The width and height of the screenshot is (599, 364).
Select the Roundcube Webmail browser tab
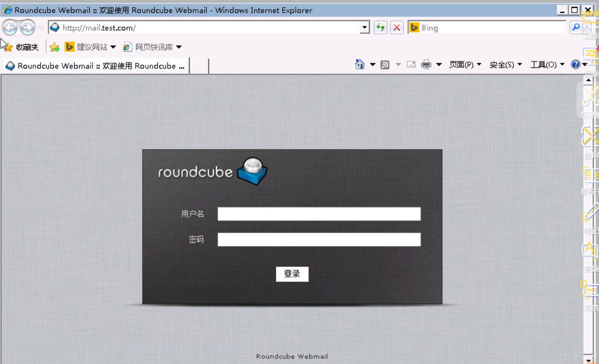96,65
